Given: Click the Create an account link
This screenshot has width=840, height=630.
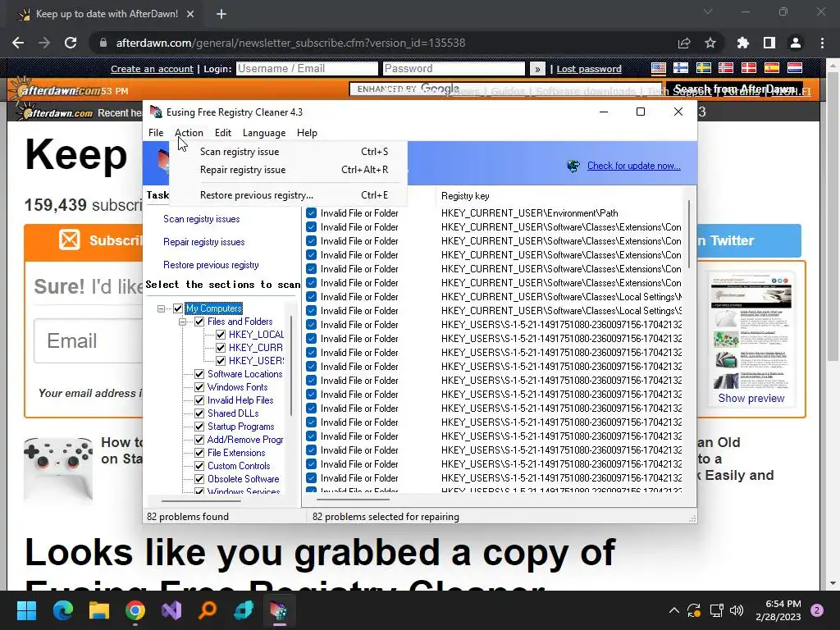Looking at the screenshot, I should point(152,69).
